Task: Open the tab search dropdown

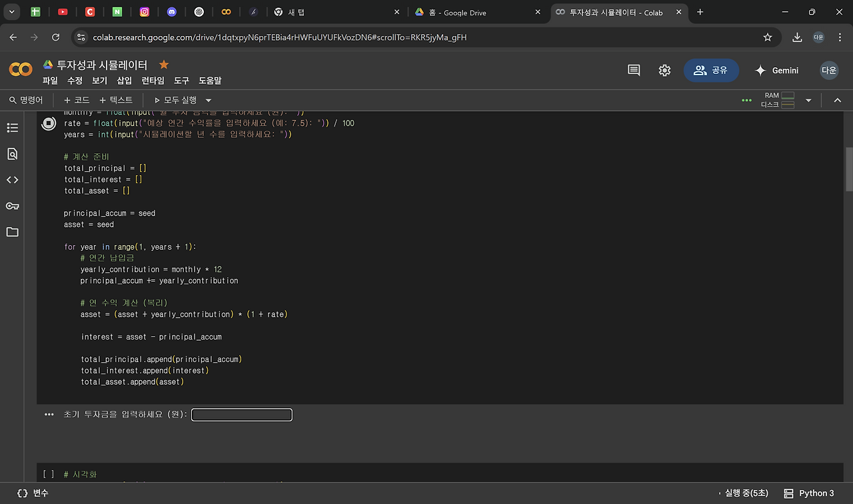Action: tap(12, 12)
